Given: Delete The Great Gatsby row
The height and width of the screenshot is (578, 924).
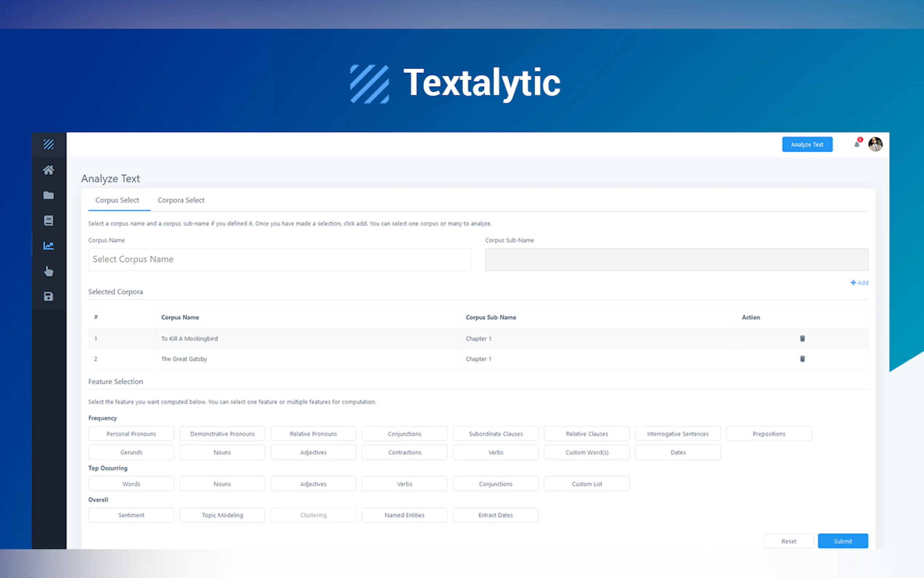Looking at the screenshot, I should (802, 359).
